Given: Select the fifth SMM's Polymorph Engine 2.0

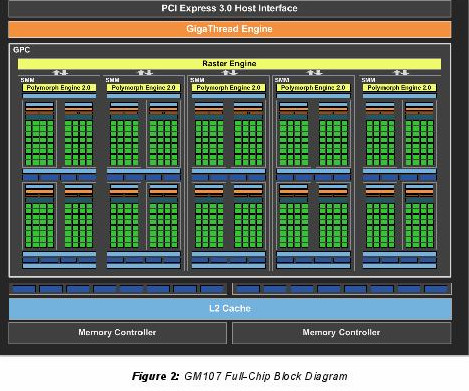Looking at the screenshot, I should click(399, 88).
